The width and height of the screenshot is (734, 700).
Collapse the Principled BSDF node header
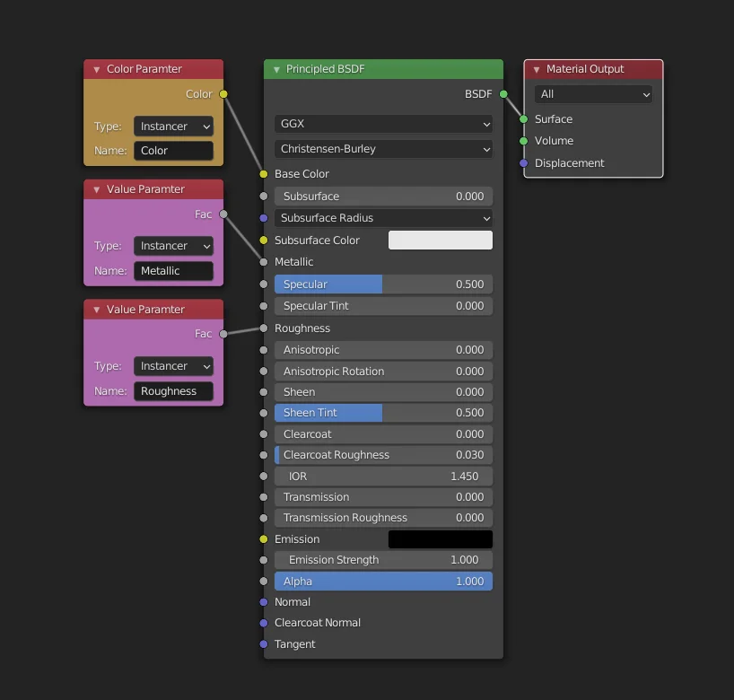pyautogui.click(x=275, y=68)
